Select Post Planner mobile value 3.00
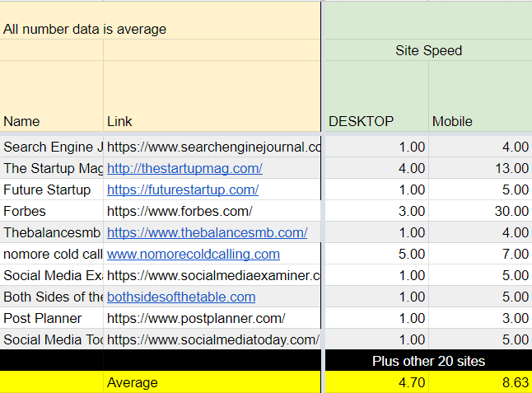Screen dimensions: 532x393 pyautogui.click(x=480, y=318)
